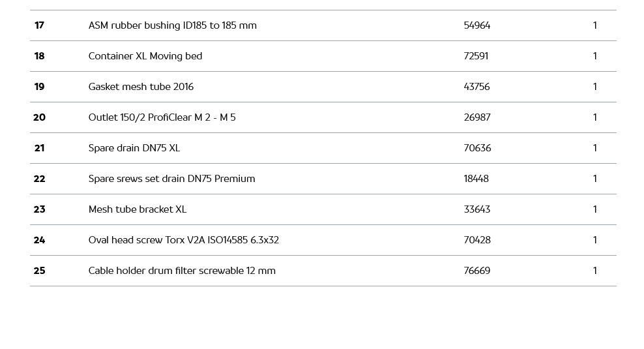This screenshot has width=644, height=349.
Task: Select 'Outlet 150/2 ProfiClear M 2 - M 5'
Action: (162, 117)
